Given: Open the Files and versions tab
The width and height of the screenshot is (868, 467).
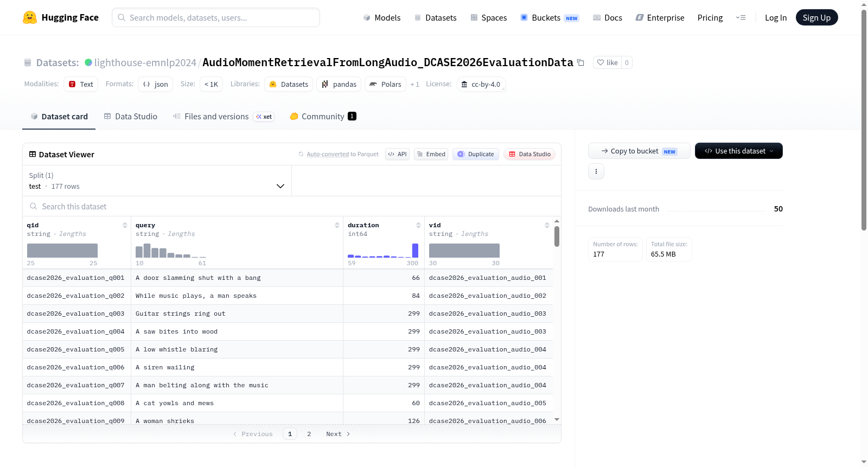Looking at the screenshot, I should [224, 116].
